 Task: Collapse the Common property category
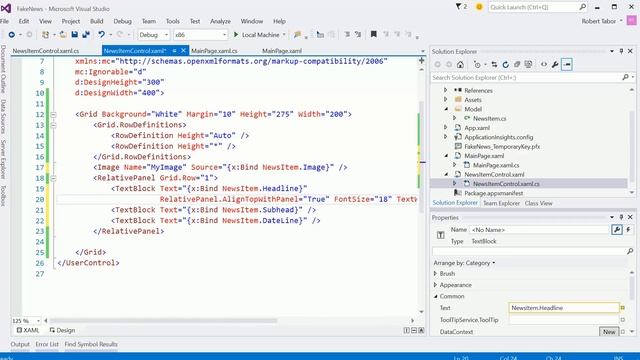436,296
